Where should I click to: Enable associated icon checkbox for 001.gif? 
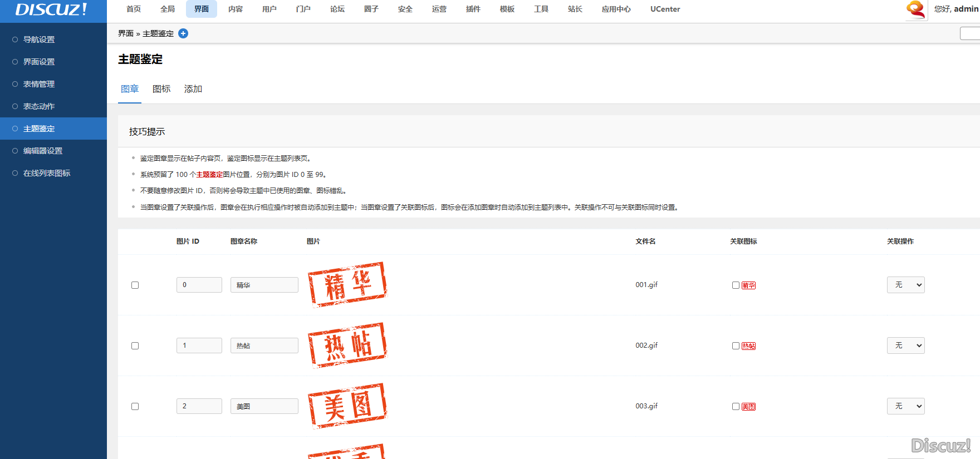[x=736, y=285]
